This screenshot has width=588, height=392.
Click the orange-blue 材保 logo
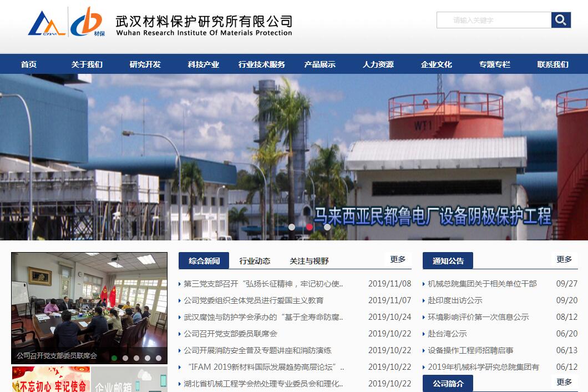(x=87, y=22)
